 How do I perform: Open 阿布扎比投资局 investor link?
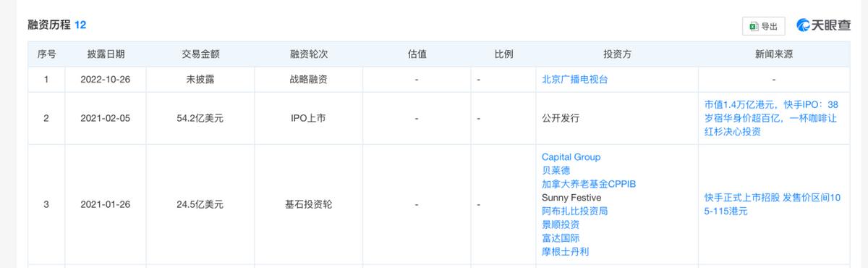click(x=575, y=212)
